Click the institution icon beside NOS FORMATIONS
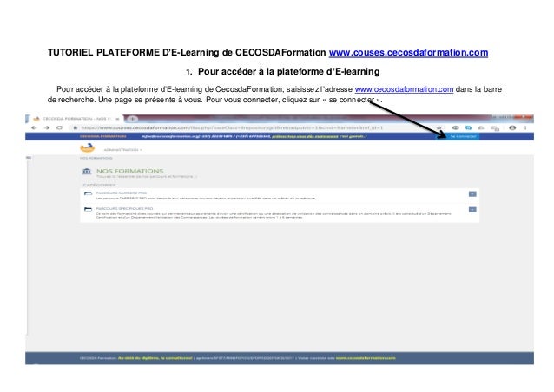This screenshot has height=392, width=554. coord(87,172)
